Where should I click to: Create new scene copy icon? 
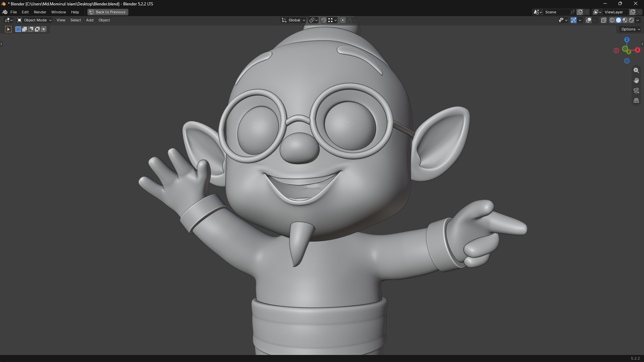tap(580, 12)
